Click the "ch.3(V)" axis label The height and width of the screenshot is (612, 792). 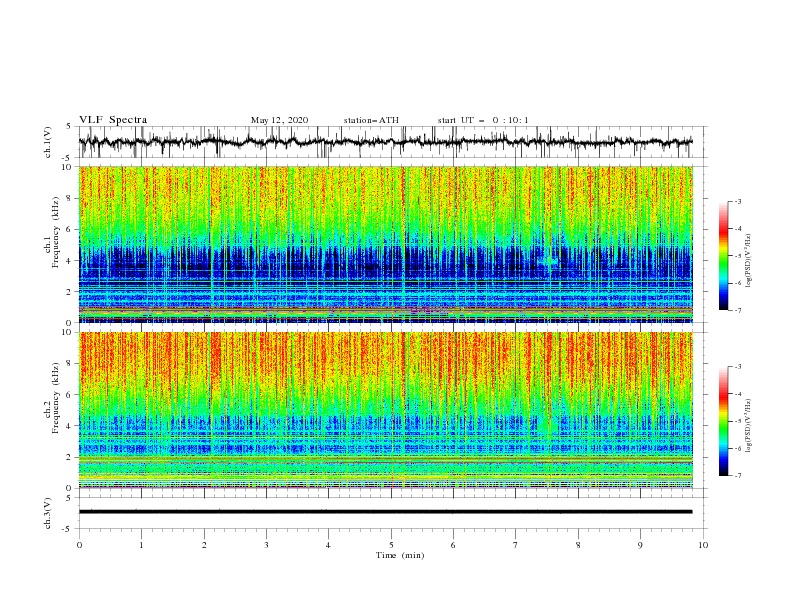(x=48, y=513)
